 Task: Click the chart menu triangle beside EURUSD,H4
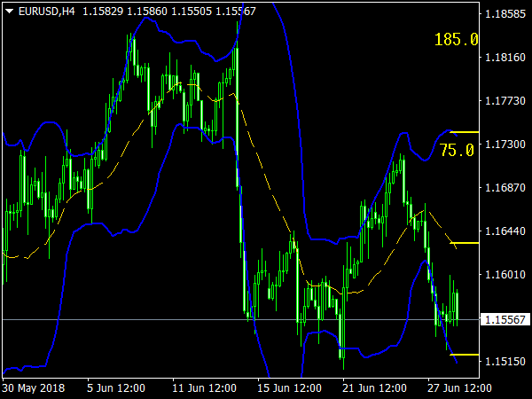pos(9,12)
